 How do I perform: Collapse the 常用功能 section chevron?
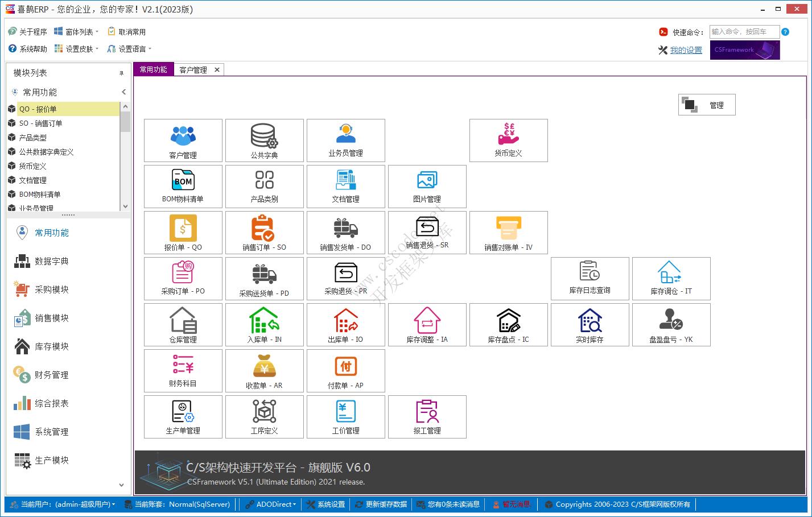(x=123, y=92)
